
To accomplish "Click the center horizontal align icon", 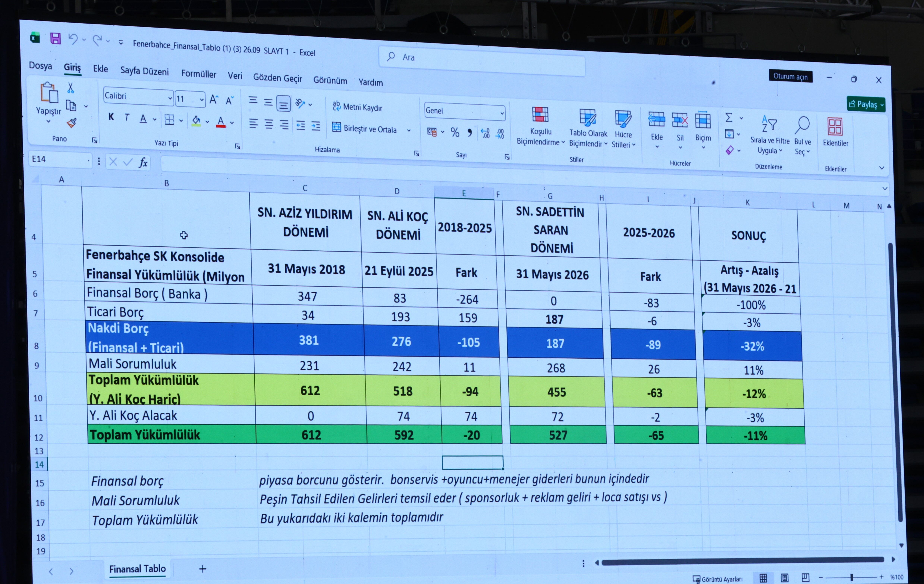I will (269, 124).
